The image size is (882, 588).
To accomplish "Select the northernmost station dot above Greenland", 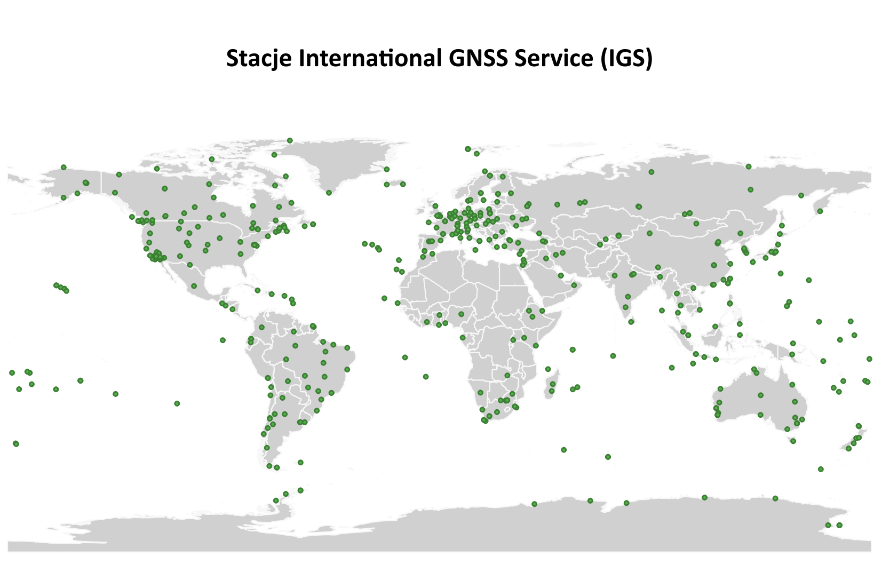I will tap(290, 141).
